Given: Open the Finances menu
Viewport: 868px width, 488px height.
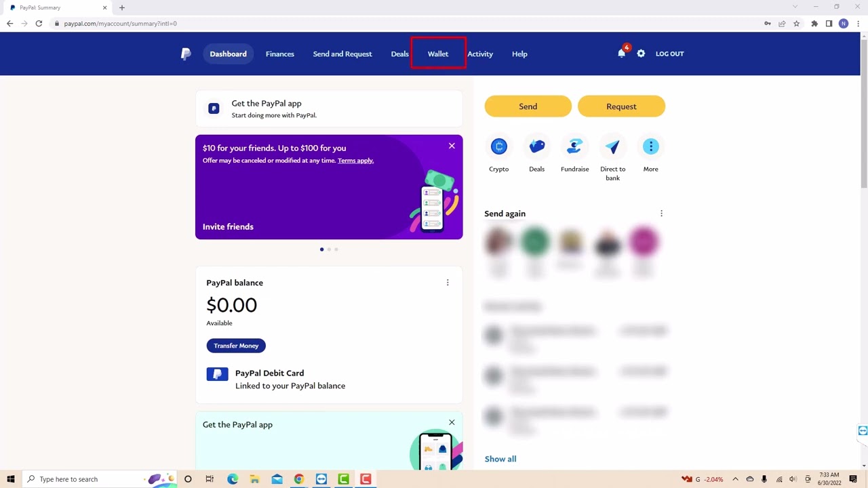Looking at the screenshot, I should click(280, 54).
